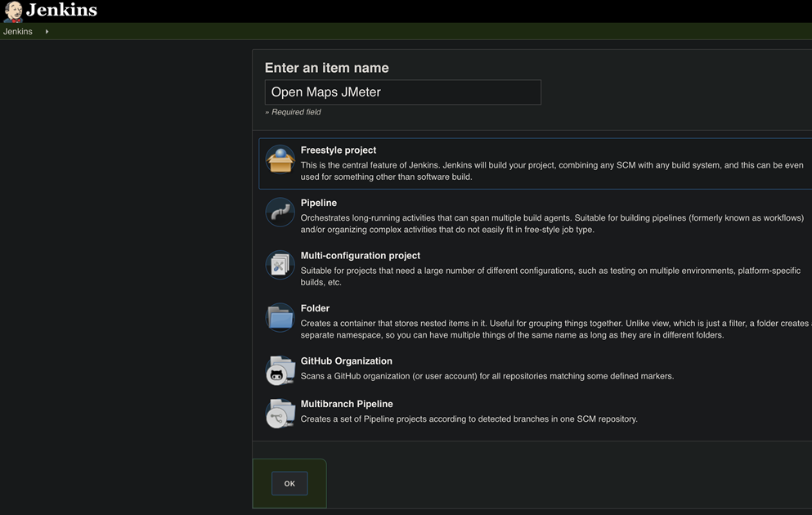Choose the Multibranch Pipeline title
Image resolution: width=812 pixels, height=515 pixels.
[x=347, y=405]
